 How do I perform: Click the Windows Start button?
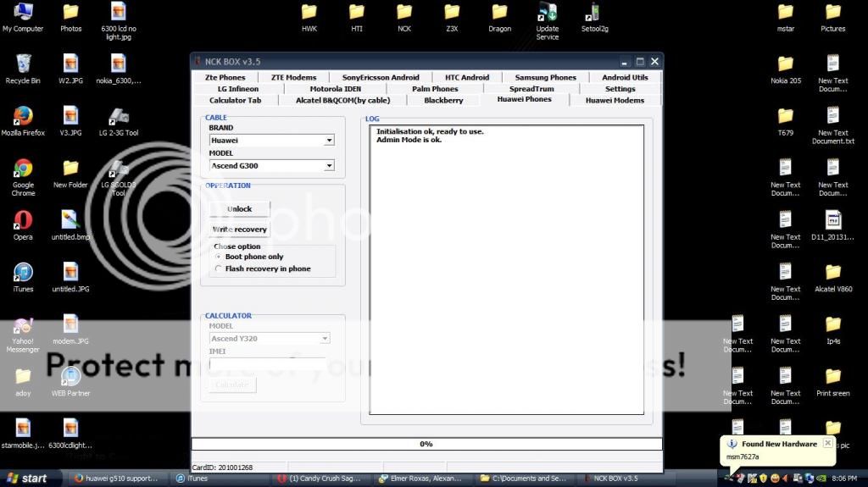coord(25,479)
